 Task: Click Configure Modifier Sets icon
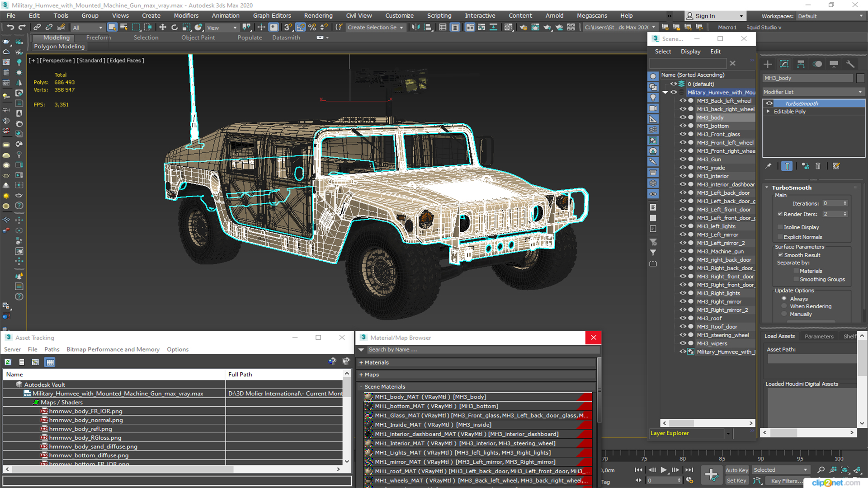click(836, 166)
